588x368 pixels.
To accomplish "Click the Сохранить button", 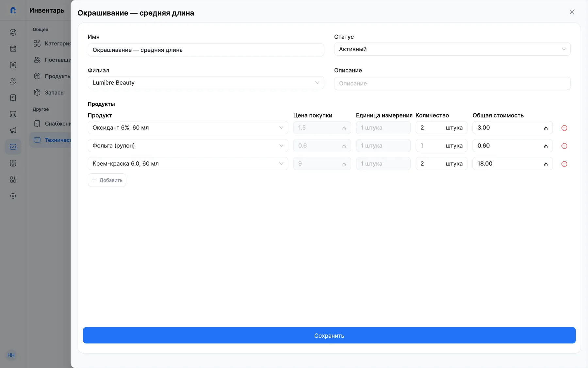I will [x=329, y=335].
